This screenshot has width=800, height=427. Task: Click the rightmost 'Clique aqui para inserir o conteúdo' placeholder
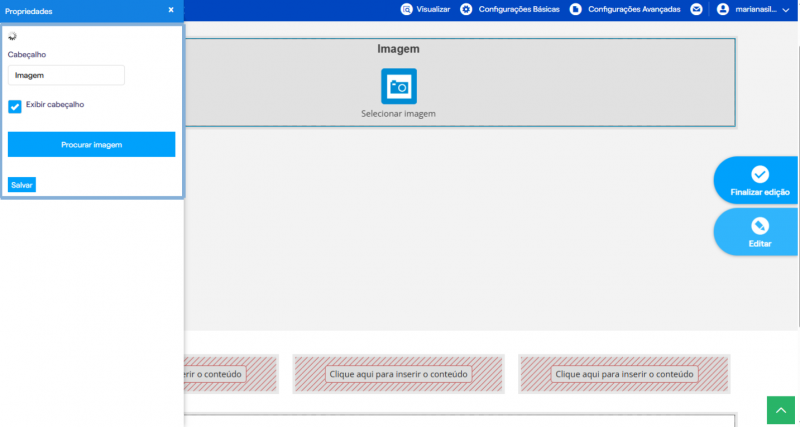tap(624, 374)
